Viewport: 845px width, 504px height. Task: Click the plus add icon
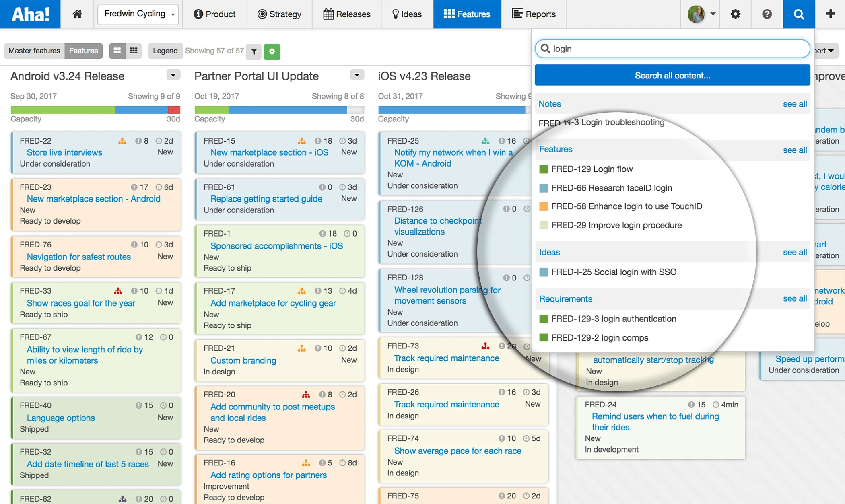click(830, 14)
